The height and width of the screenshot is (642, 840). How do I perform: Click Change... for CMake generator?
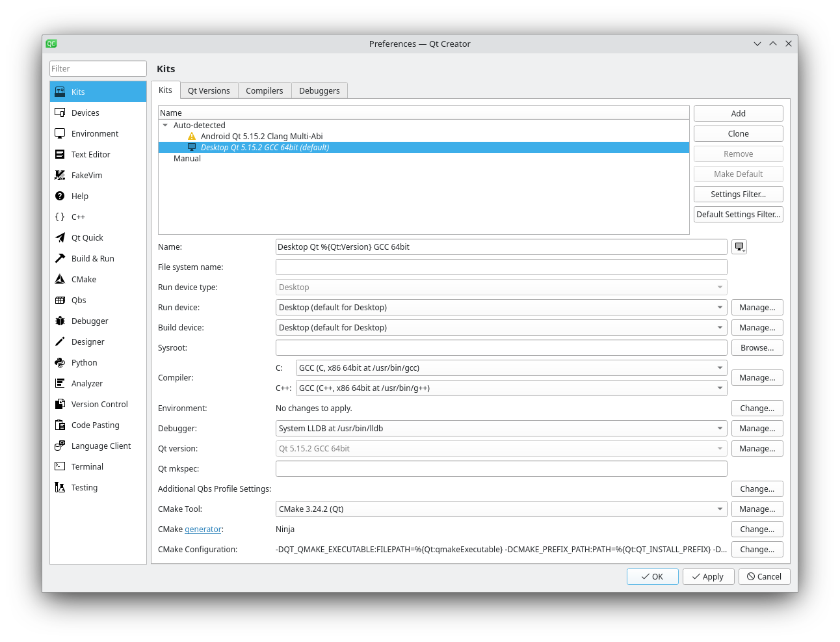point(757,529)
